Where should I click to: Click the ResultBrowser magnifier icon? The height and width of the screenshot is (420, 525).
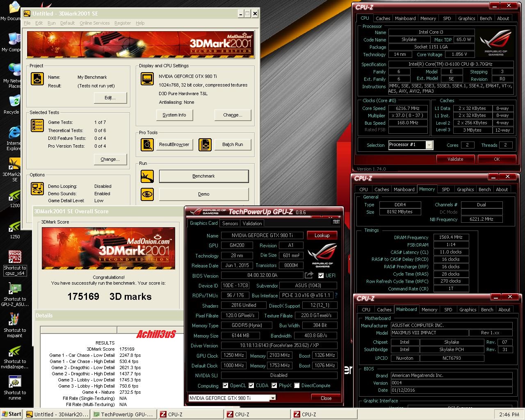pos(147,144)
